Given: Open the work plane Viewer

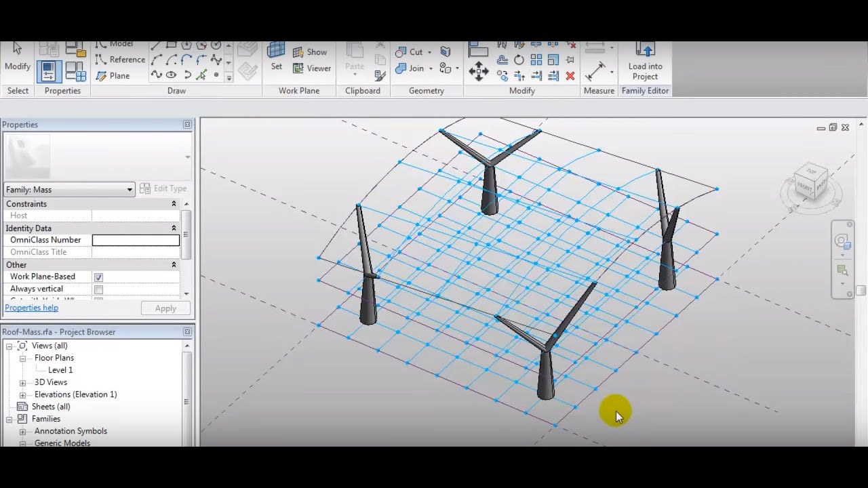Looking at the screenshot, I should click(312, 68).
